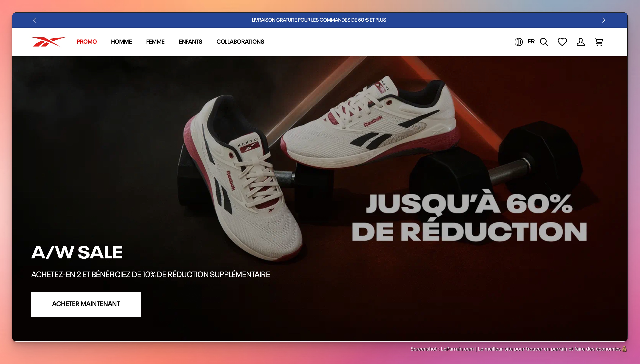The image size is (640, 364).
Task: Click the free delivery banner text
Action: coord(319,20)
